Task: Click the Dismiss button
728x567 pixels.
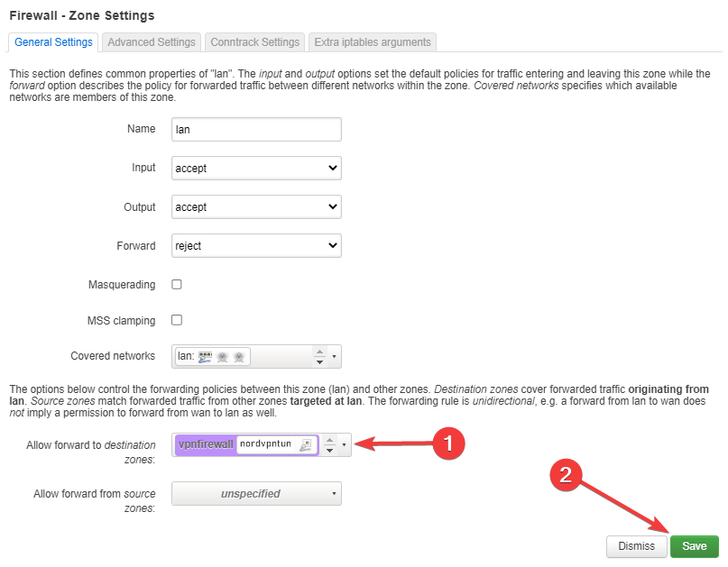Action: 636,546
